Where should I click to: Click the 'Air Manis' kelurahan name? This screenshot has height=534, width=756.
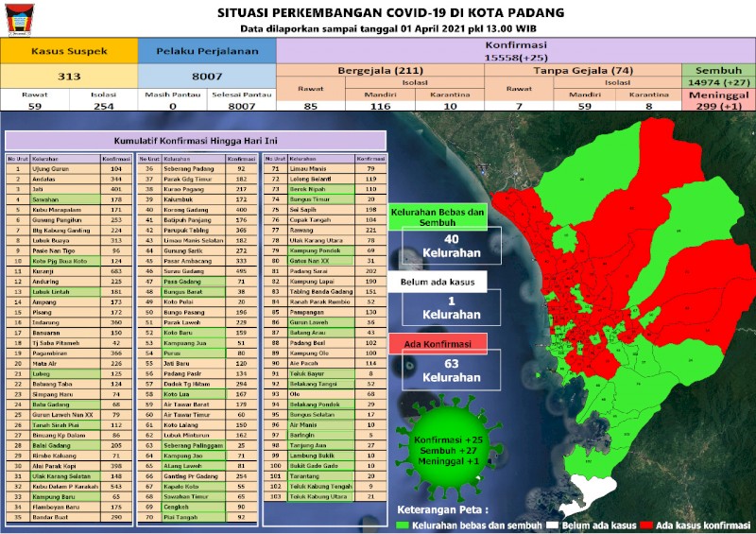[x=303, y=425]
